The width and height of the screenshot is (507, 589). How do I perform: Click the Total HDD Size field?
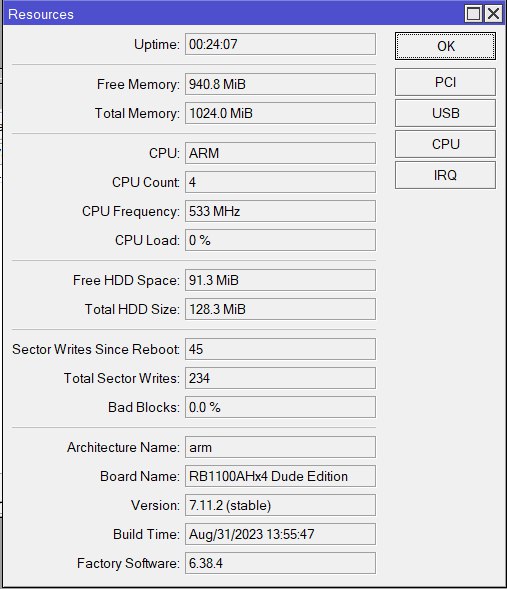280,309
